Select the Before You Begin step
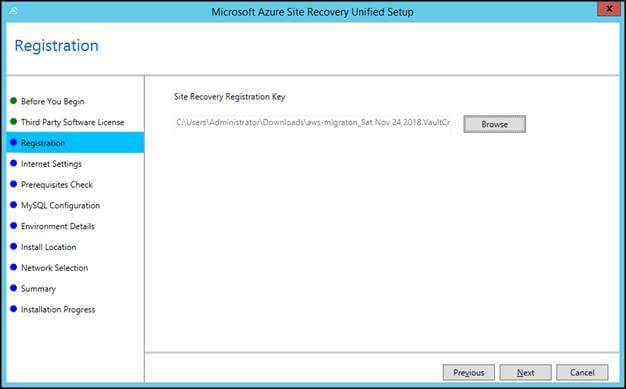 point(53,101)
